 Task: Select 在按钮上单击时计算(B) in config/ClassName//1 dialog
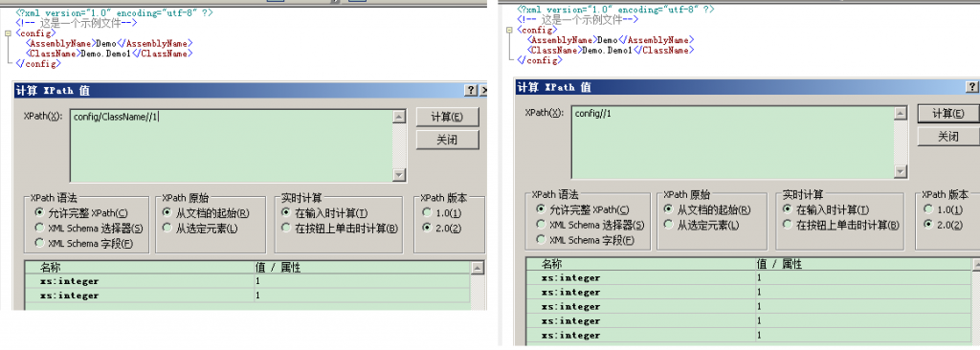coord(340,229)
